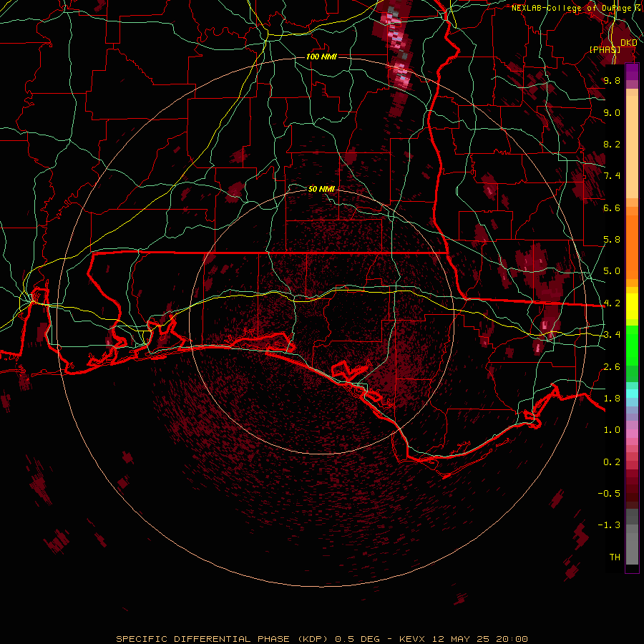The width and height of the screenshot is (644, 644).
Task: Click the 0.2 scale value
Action: [x=612, y=462]
